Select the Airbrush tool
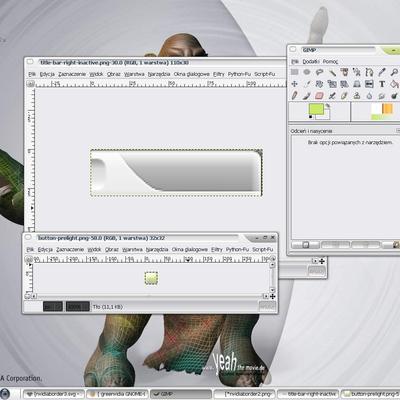Screen dimensions: 400x400 point(332,96)
